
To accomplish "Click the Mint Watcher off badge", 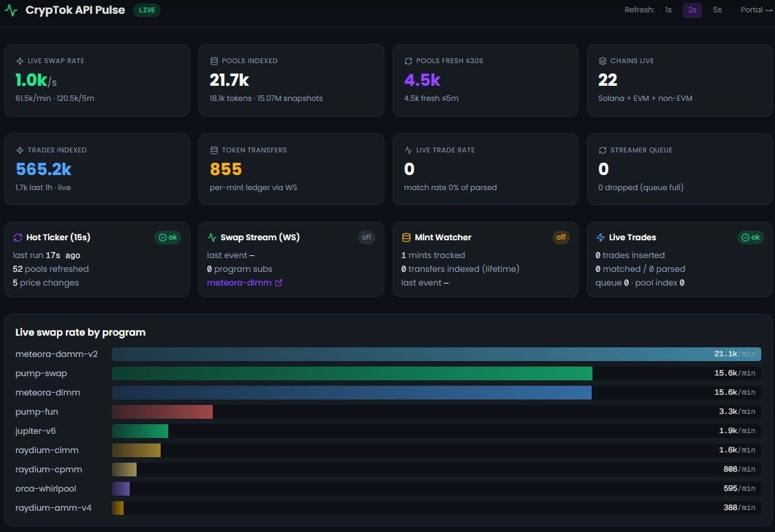I will click(x=561, y=238).
